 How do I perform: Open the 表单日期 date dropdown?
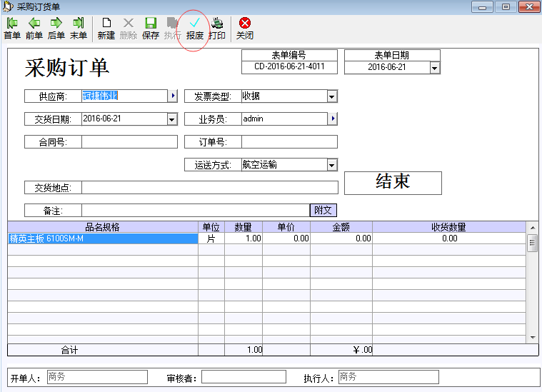(434, 68)
